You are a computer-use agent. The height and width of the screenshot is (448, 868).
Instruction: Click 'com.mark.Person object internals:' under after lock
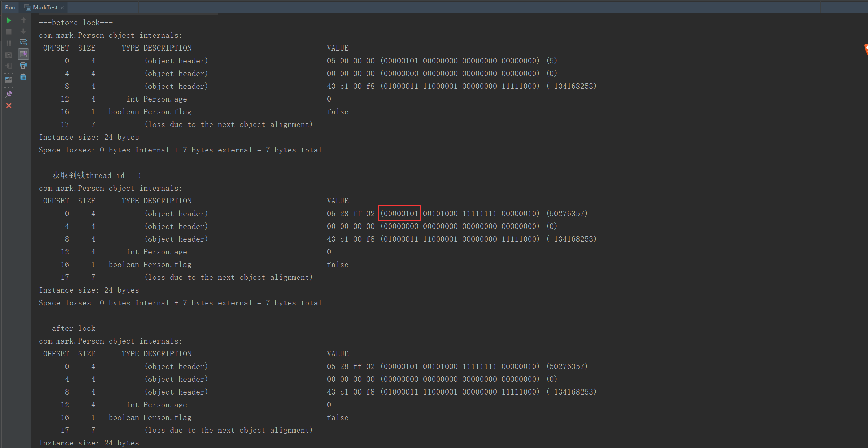tap(111, 341)
